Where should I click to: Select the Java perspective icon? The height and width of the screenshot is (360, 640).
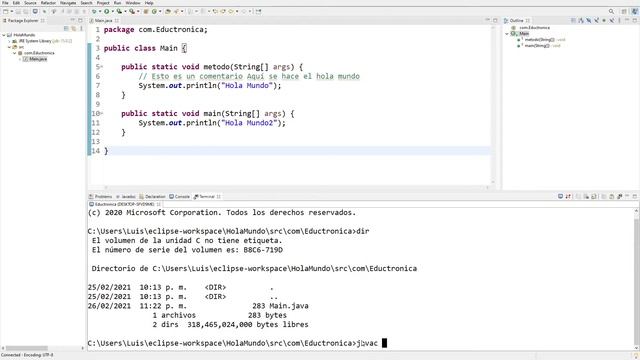pyautogui.click(x=635, y=11)
